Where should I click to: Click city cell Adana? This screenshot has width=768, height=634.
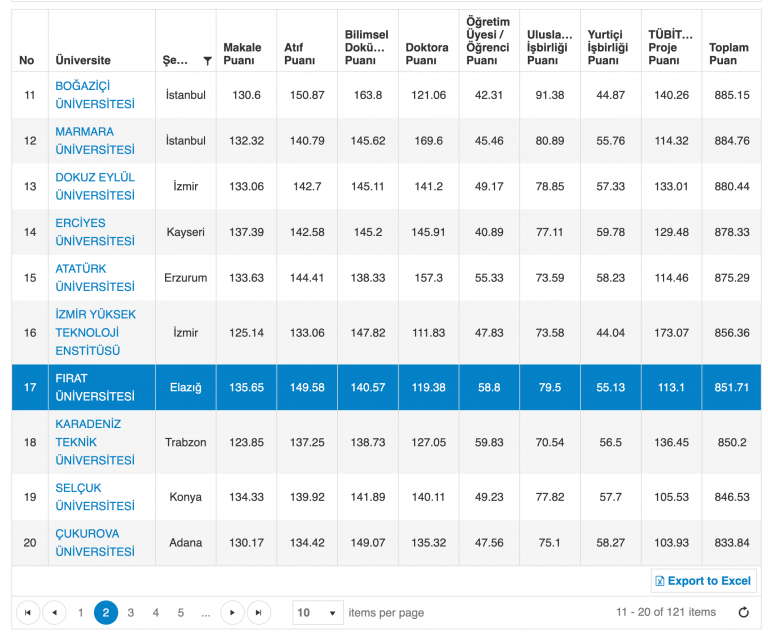click(186, 542)
